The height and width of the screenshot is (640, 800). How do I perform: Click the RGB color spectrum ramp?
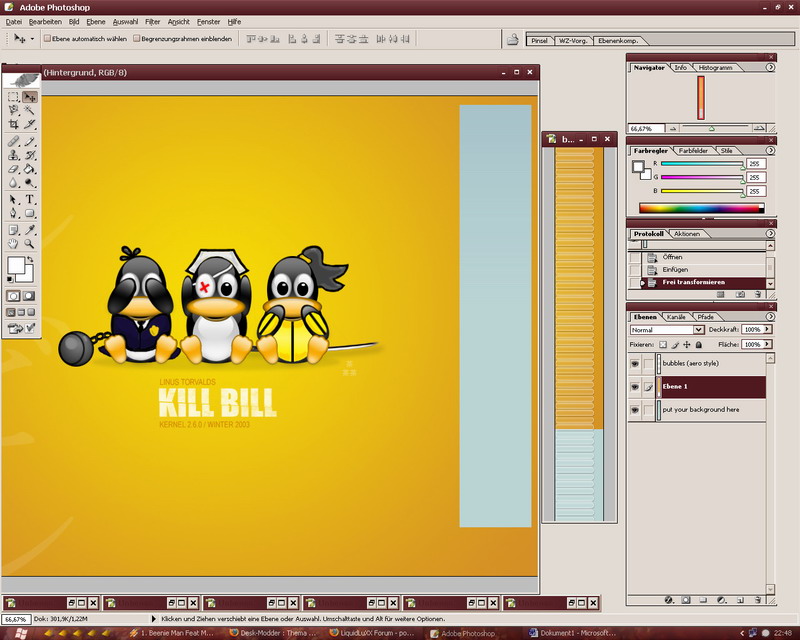[702, 208]
